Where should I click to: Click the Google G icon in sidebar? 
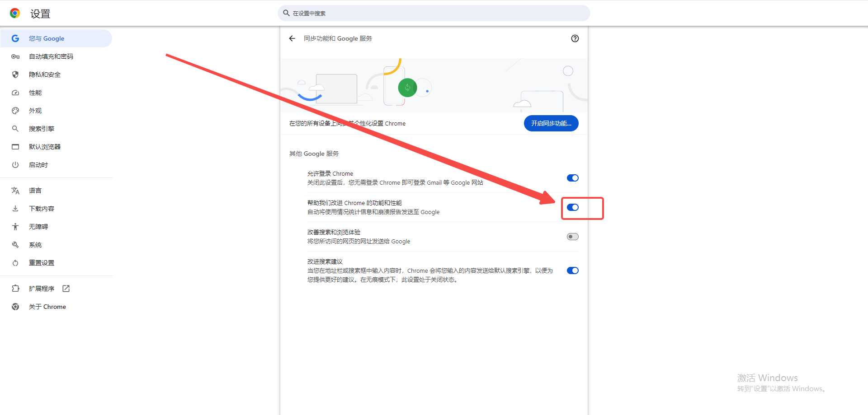[x=15, y=38]
